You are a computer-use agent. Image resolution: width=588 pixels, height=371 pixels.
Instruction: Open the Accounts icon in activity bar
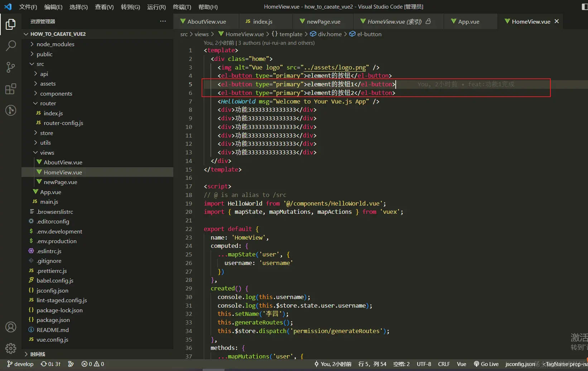point(11,327)
